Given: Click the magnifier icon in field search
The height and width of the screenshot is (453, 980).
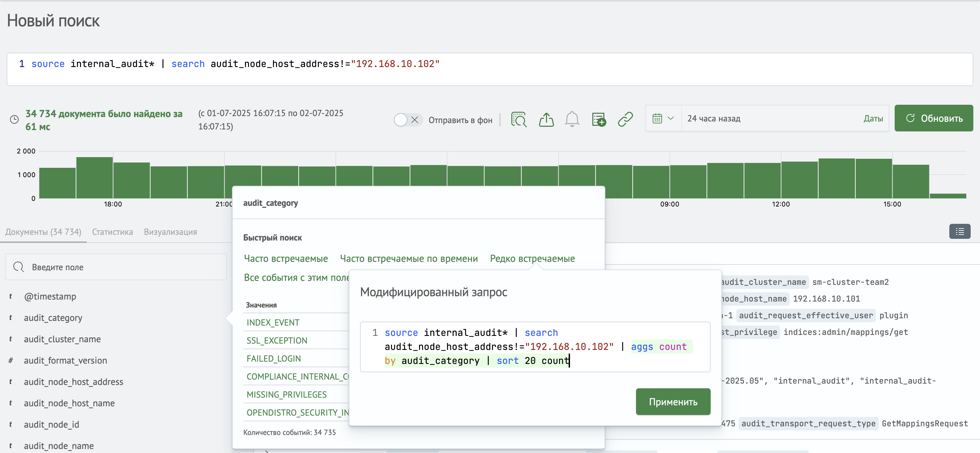Looking at the screenshot, I should [x=19, y=267].
